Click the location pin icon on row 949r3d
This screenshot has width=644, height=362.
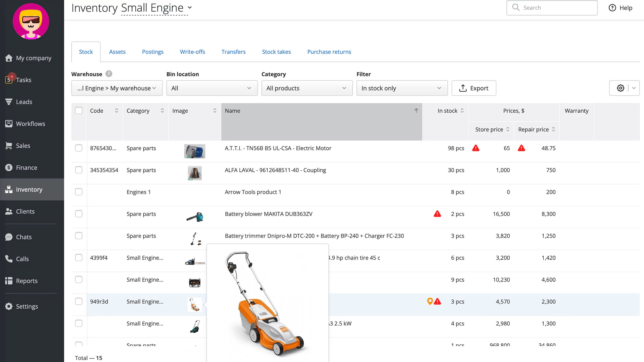[429, 301]
